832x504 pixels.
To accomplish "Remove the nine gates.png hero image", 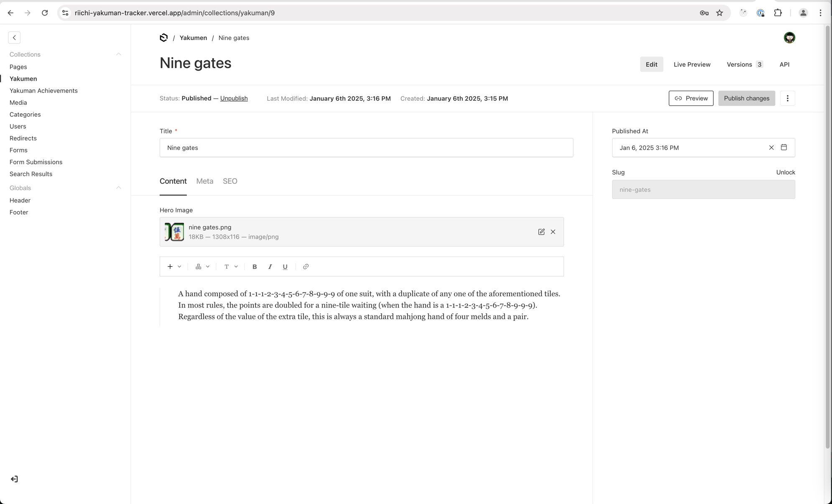I will coord(553,232).
